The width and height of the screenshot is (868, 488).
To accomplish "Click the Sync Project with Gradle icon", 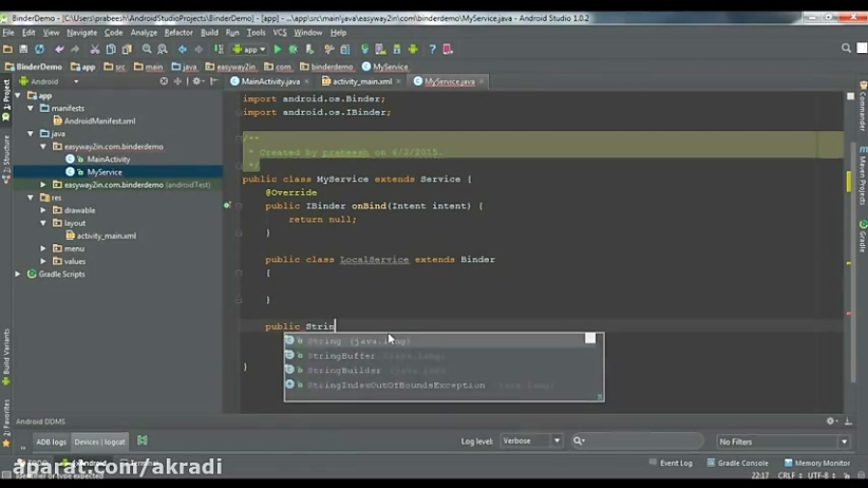I will tap(365, 49).
